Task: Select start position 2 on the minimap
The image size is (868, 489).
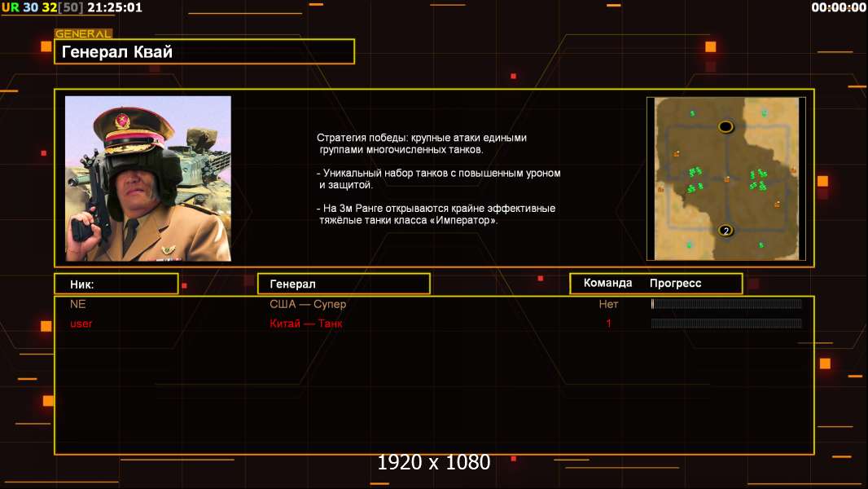Action: pos(726,231)
